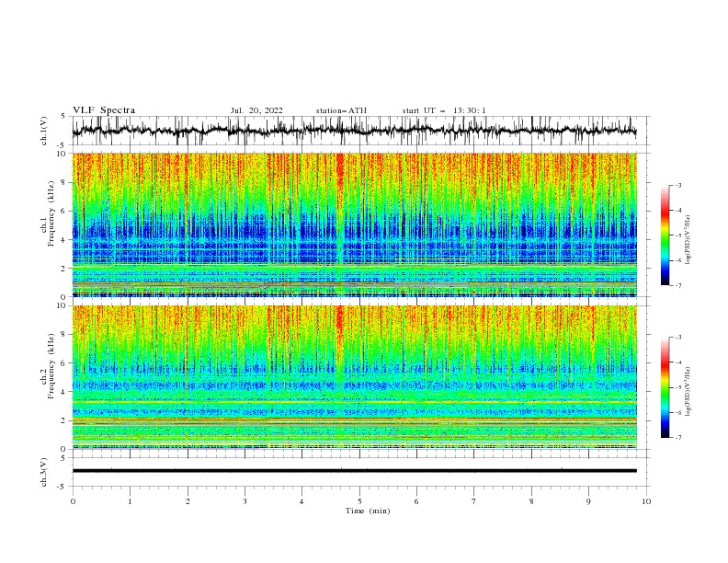Screen dimensions: 728x563
Task: Click the ch.1 PSD color scale bar
Action: 665,236
